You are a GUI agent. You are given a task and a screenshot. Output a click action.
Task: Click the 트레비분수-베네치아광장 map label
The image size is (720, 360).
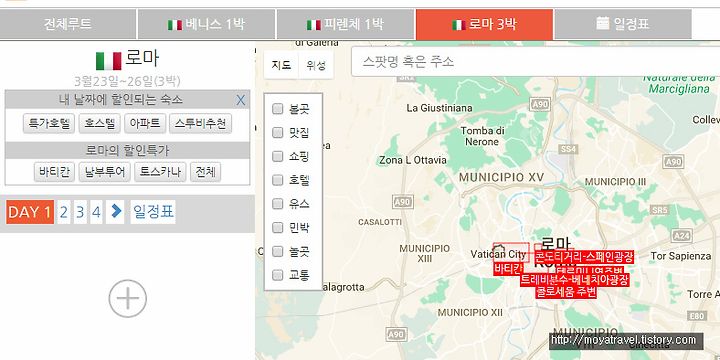[574, 280]
